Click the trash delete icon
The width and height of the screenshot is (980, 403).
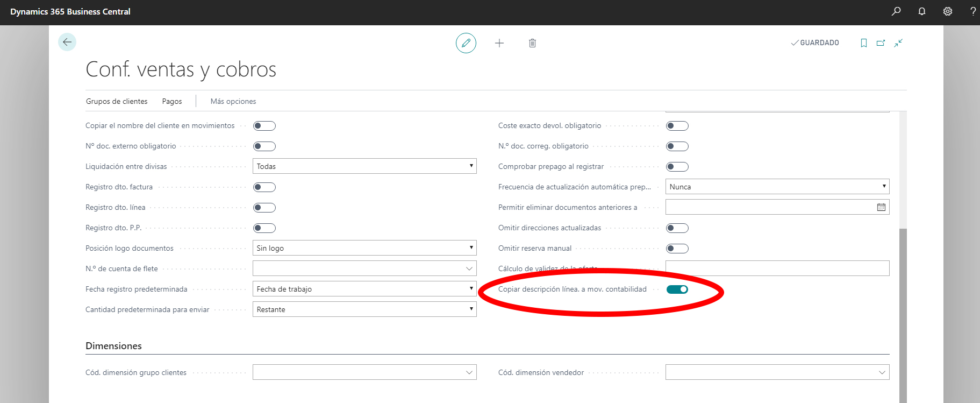(532, 43)
